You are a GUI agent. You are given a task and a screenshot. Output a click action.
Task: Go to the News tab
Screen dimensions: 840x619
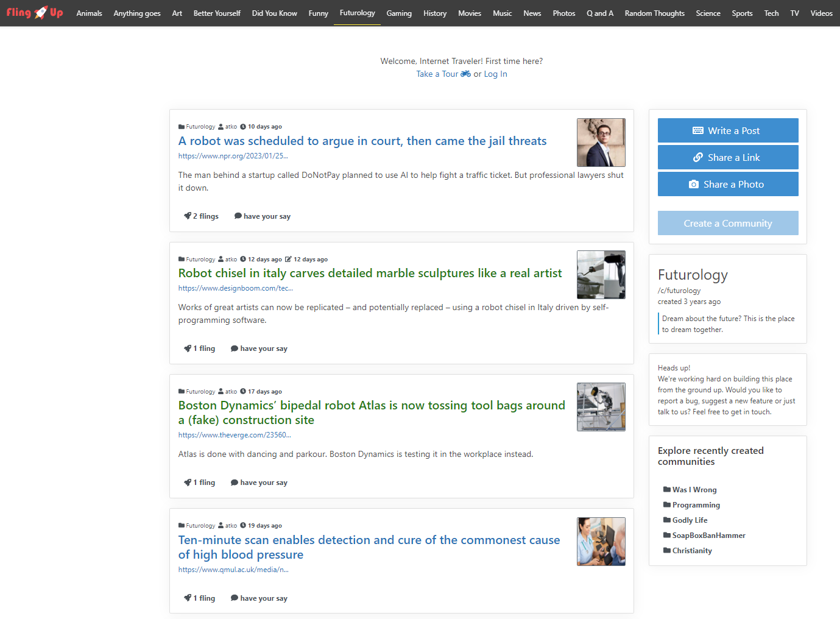coord(532,13)
